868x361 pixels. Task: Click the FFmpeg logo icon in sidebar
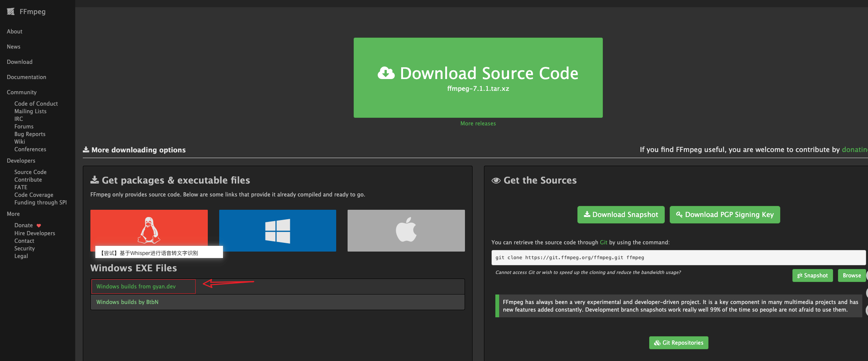click(x=11, y=12)
